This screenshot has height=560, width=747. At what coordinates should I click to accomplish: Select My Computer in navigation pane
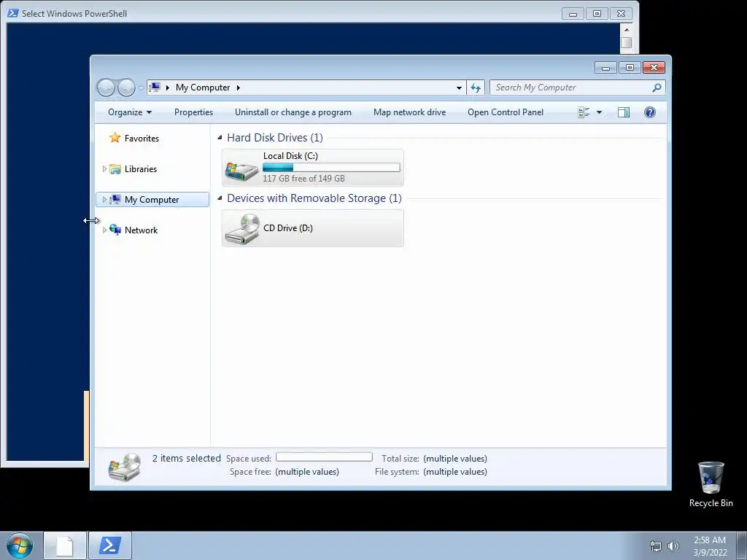click(152, 200)
